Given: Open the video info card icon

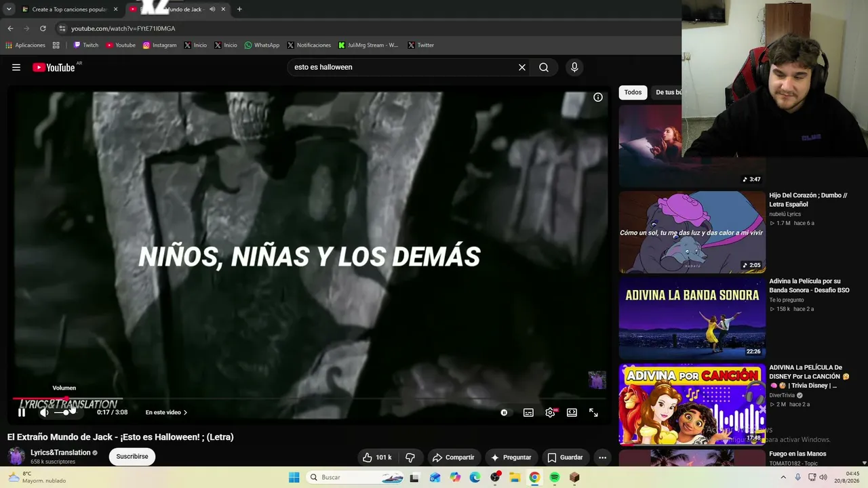Looking at the screenshot, I should [x=598, y=98].
